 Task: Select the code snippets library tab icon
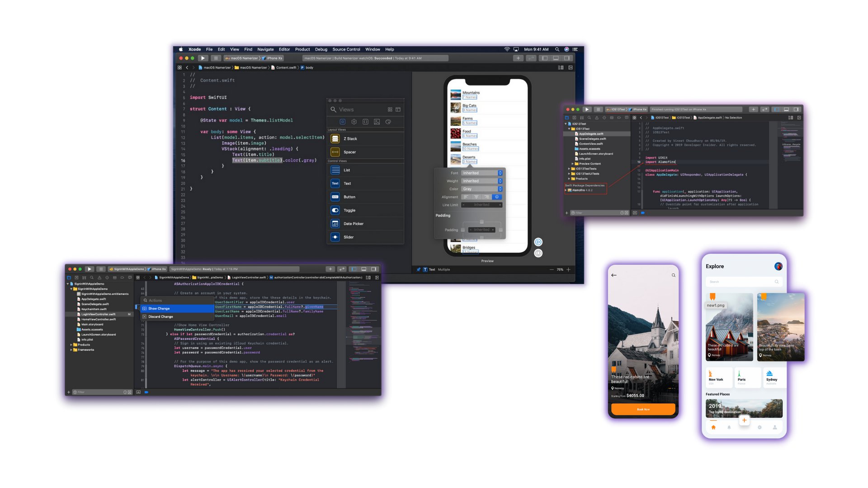pos(365,122)
